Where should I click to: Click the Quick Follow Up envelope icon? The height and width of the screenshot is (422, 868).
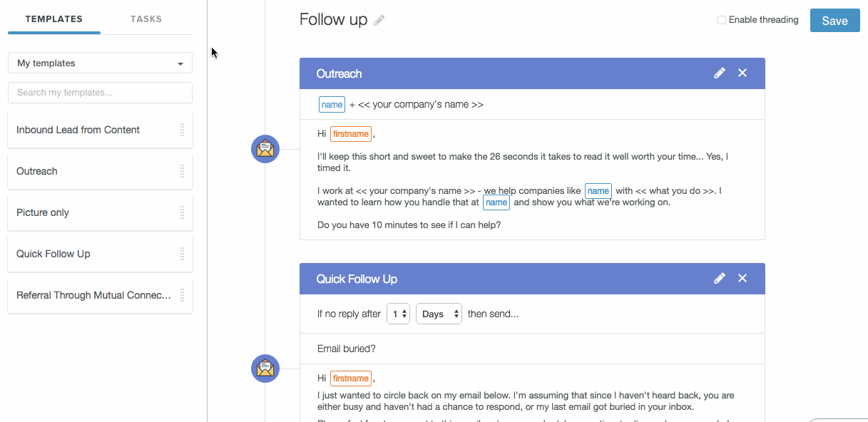click(265, 369)
